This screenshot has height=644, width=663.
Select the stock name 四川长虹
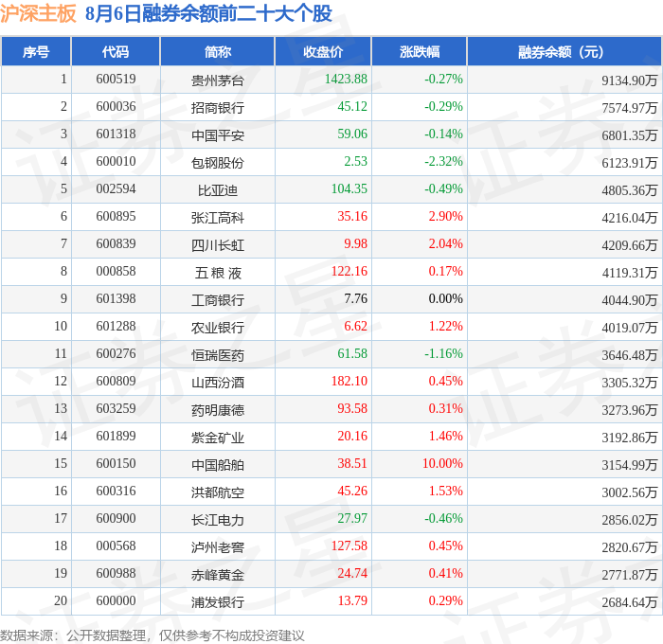[x=217, y=245]
